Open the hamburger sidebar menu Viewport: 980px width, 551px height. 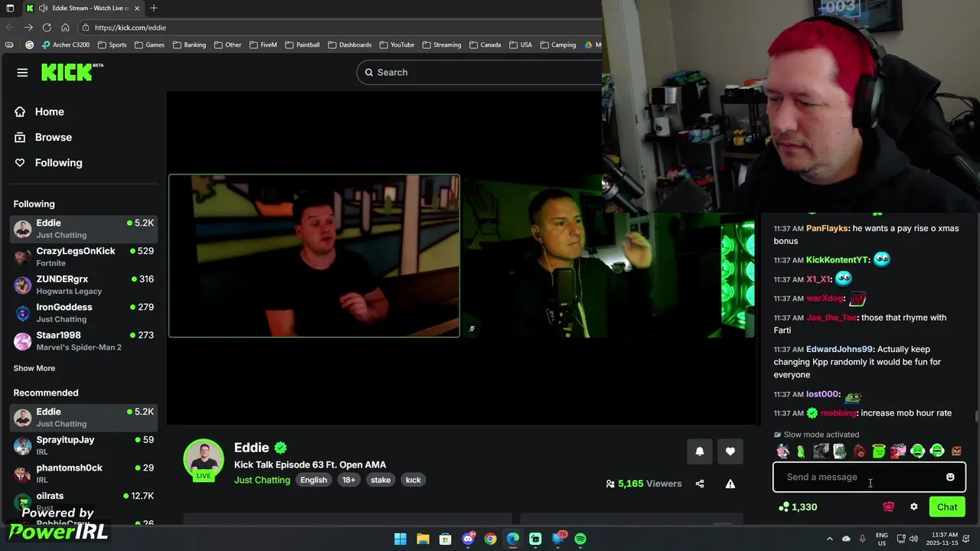click(x=22, y=73)
